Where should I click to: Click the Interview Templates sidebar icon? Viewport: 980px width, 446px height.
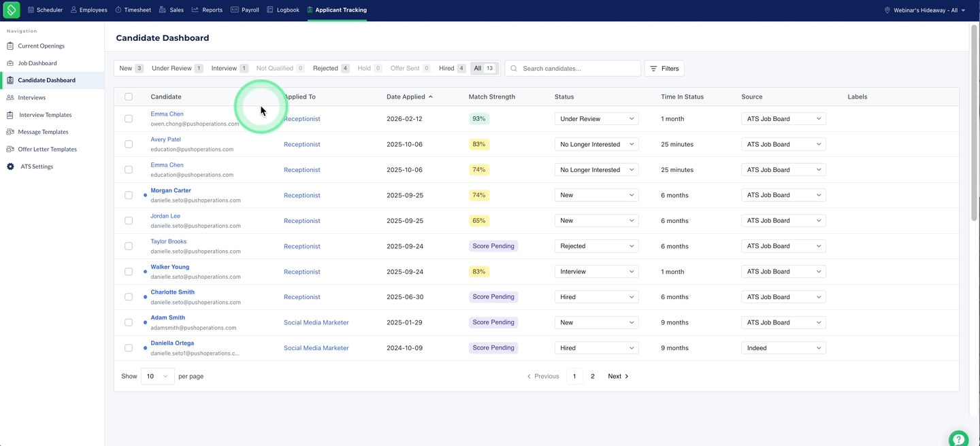pos(10,115)
